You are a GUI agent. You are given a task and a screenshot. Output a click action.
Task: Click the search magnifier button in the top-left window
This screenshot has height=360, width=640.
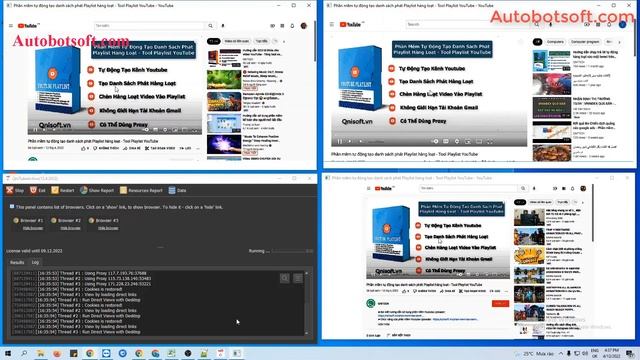coord(211,26)
